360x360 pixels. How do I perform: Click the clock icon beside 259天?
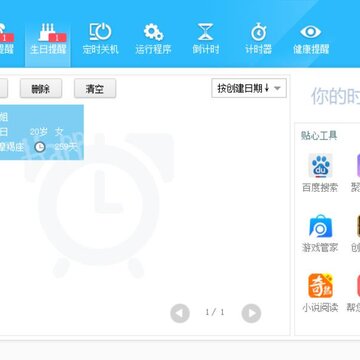(x=40, y=147)
